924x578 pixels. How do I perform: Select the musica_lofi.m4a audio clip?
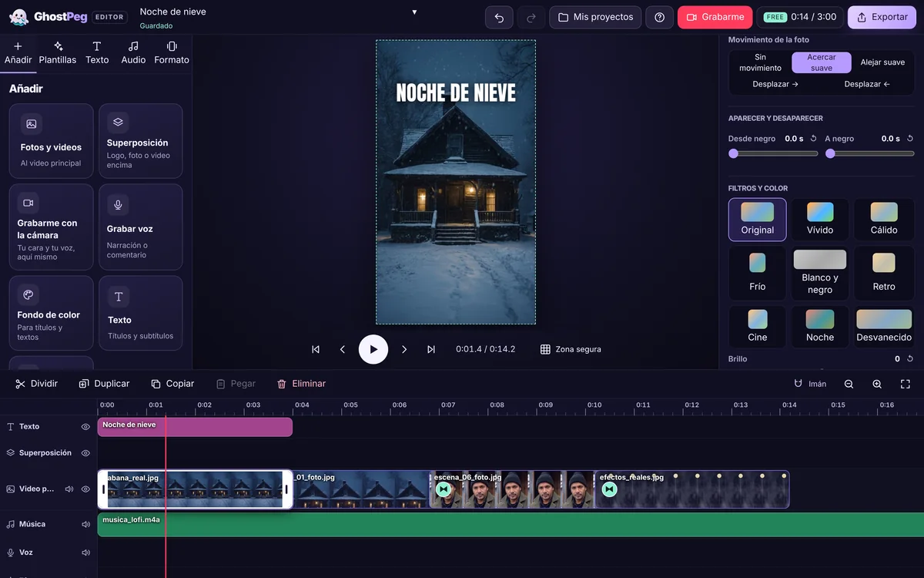pyautogui.click(x=511, y=524)
